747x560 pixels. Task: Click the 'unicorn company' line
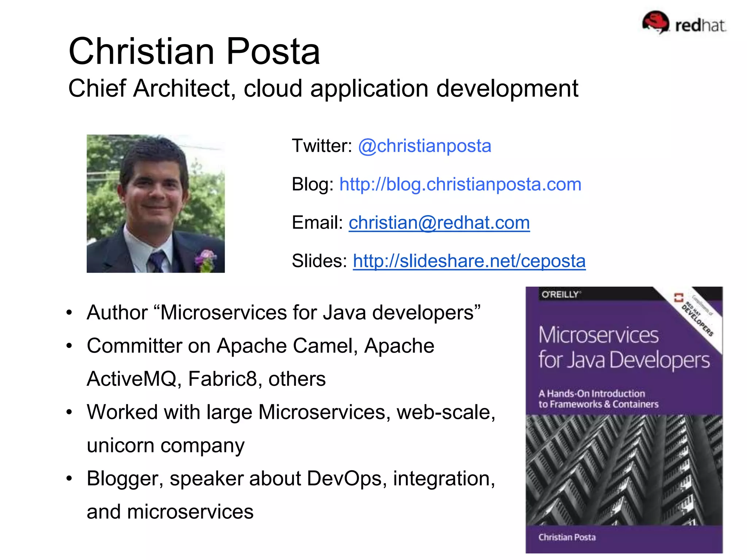click(166, 446)
